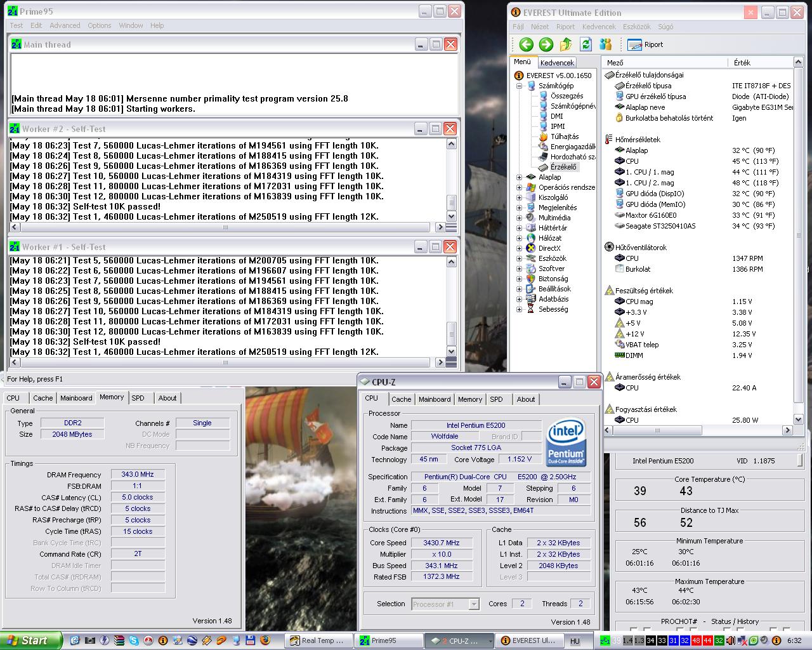Switch to Cache tab in left CPU-Z window

(43, 398)
